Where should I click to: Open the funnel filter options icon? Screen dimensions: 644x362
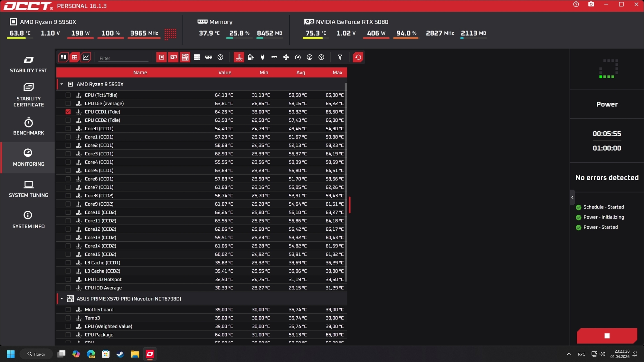[340, 57]
